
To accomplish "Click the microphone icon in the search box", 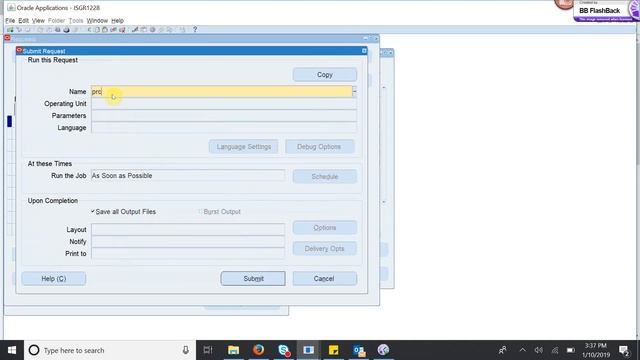I will [x=185, y=350].
